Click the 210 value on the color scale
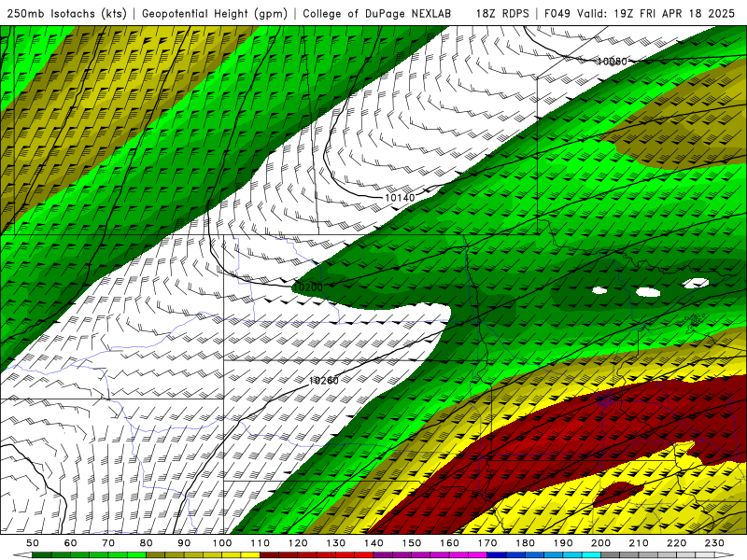The image size is (747, 560). click(640, 543)
